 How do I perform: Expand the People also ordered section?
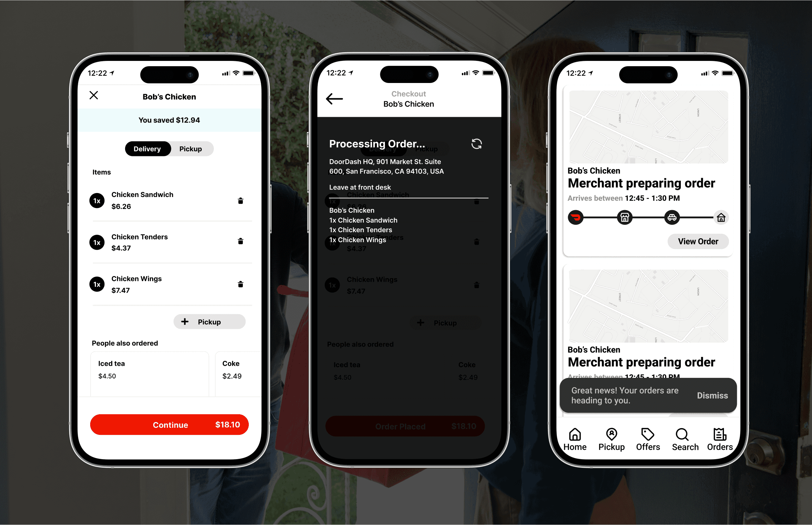124,343
